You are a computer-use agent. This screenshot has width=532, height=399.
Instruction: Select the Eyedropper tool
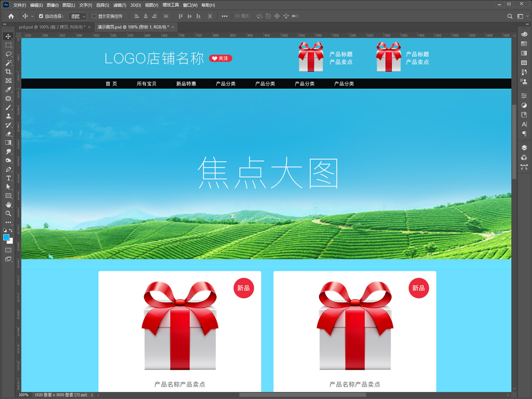(x=8, y=89)
